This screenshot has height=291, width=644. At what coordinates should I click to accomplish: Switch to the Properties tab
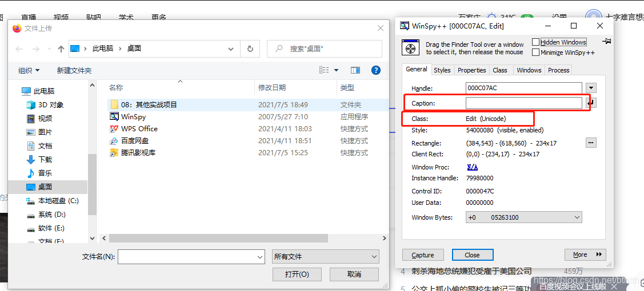coord(472,70)
